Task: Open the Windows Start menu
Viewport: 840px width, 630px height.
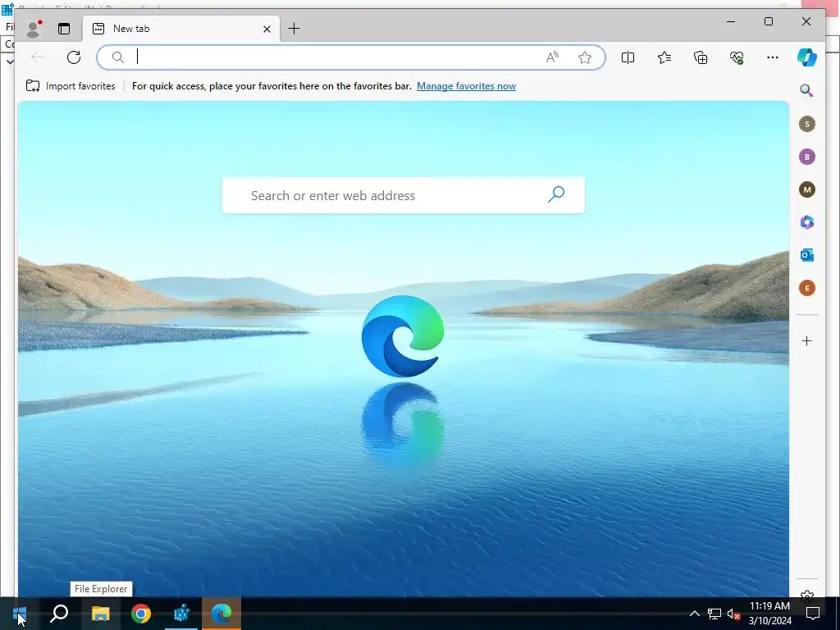Action: [x=20, y=614]
